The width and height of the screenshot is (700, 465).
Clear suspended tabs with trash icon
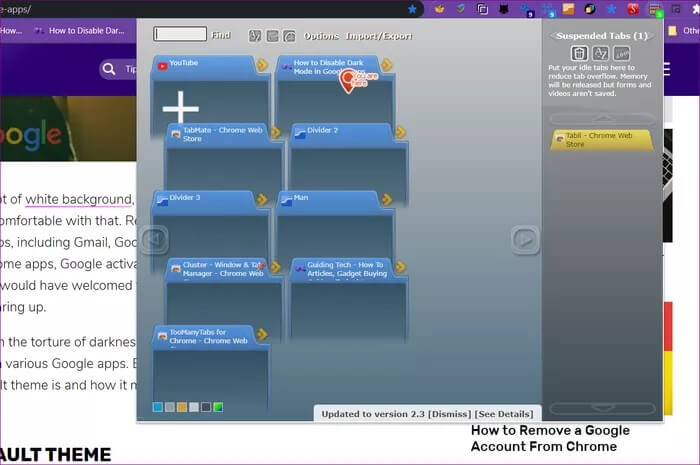[x=579, y=54]
